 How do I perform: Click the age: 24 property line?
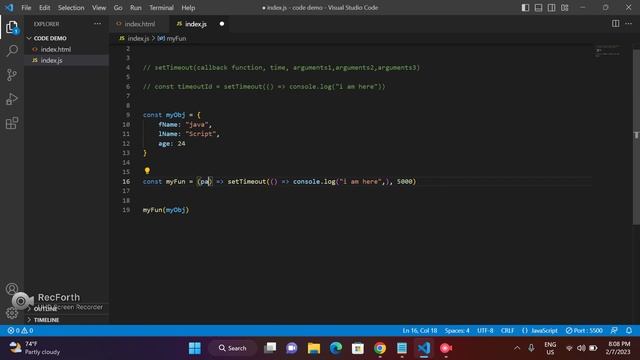172,143
